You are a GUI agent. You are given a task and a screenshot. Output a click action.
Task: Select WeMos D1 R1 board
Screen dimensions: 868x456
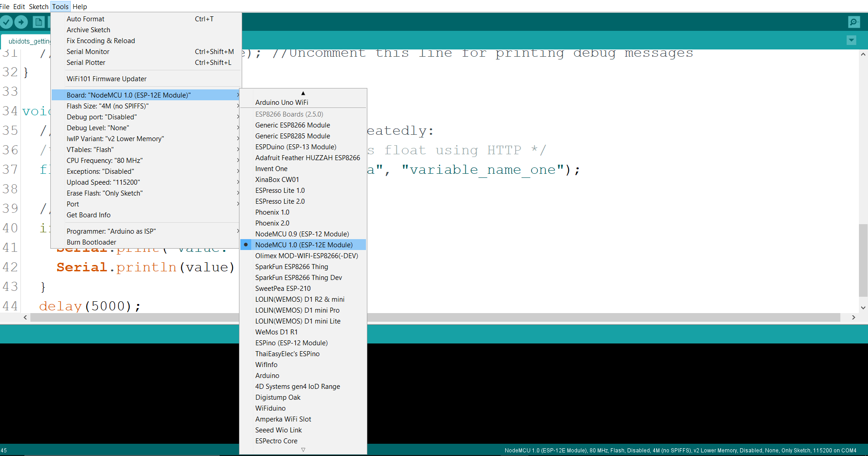pyautogui.click(x=303, y=332)
